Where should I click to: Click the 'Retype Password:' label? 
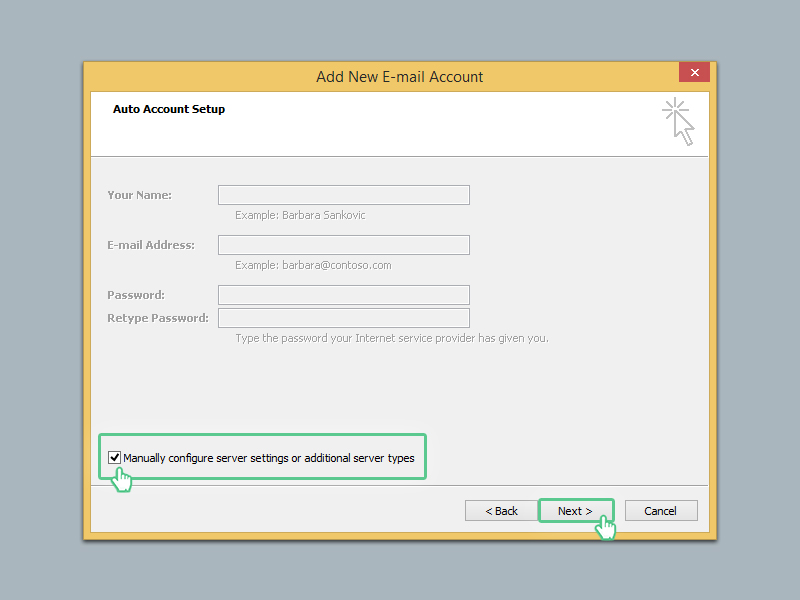(x=158, y=318)
